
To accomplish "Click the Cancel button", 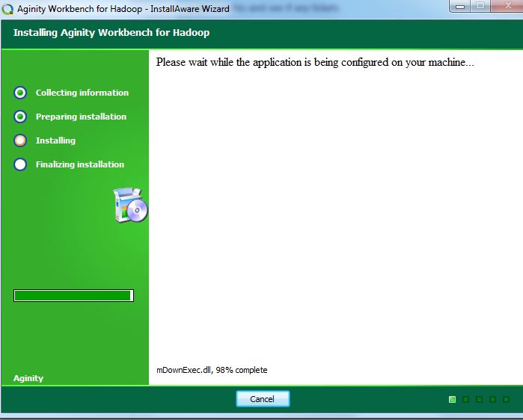I will [263, 398].
